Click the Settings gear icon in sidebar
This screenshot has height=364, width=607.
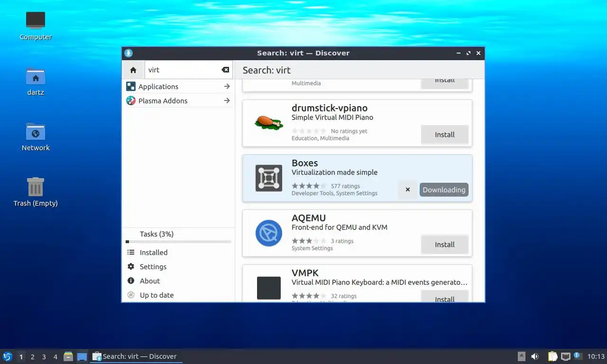click(131, 266)
